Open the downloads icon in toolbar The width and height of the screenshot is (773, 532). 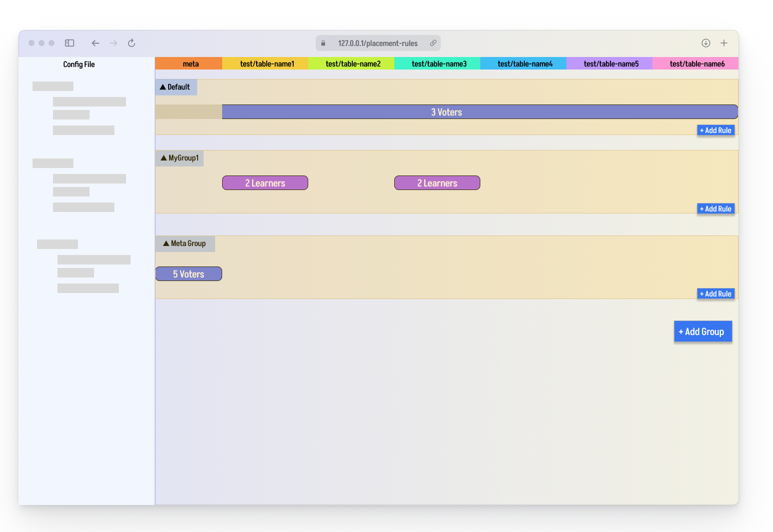pos(706,43)
